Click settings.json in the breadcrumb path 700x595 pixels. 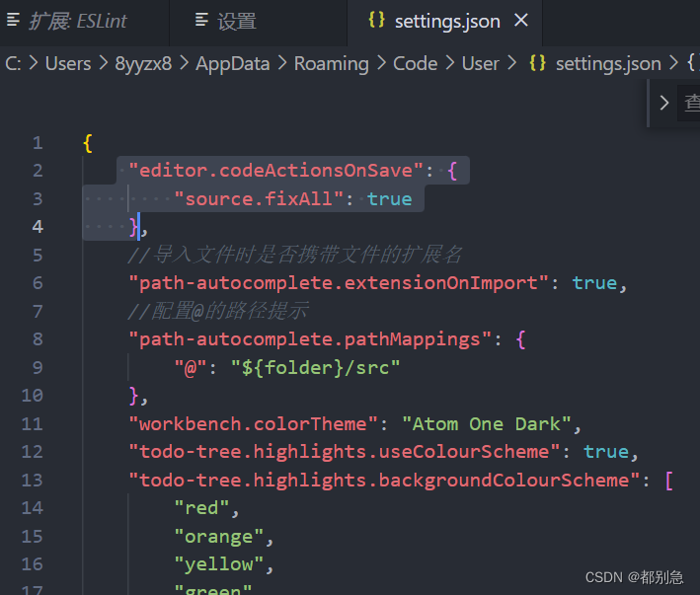(608, 64)
